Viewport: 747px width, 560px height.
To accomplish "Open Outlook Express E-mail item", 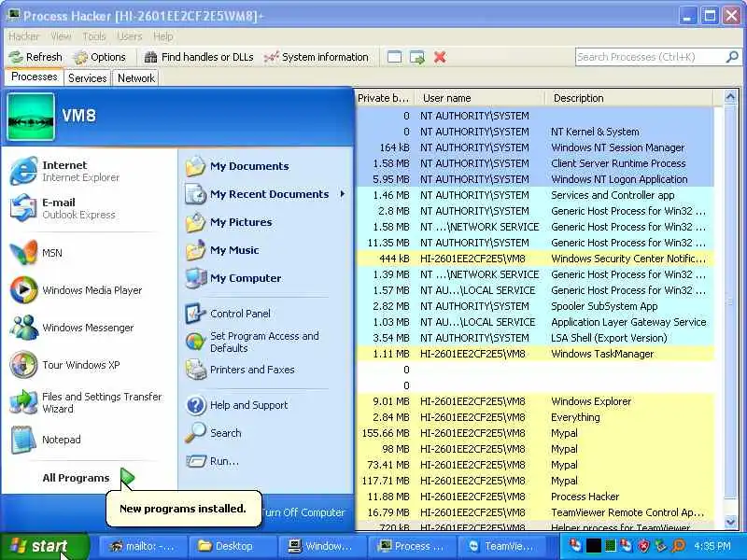I will [x=90, y=208].
